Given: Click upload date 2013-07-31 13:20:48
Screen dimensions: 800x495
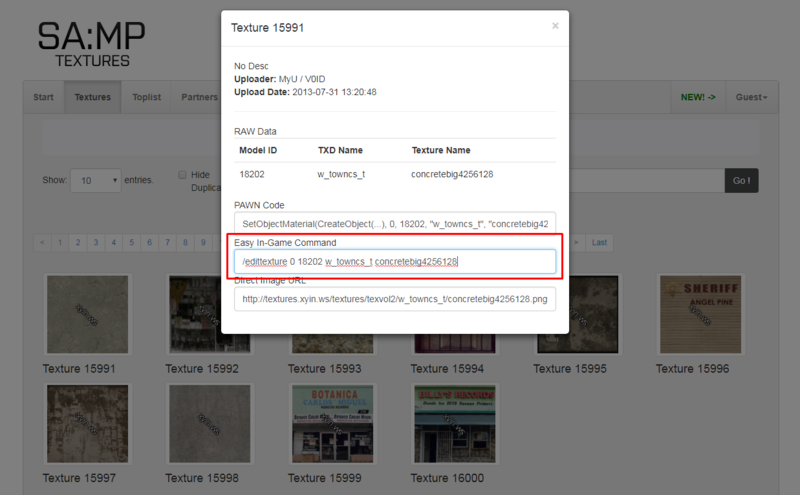Looking at the screenshot, I should click(334, 92).
